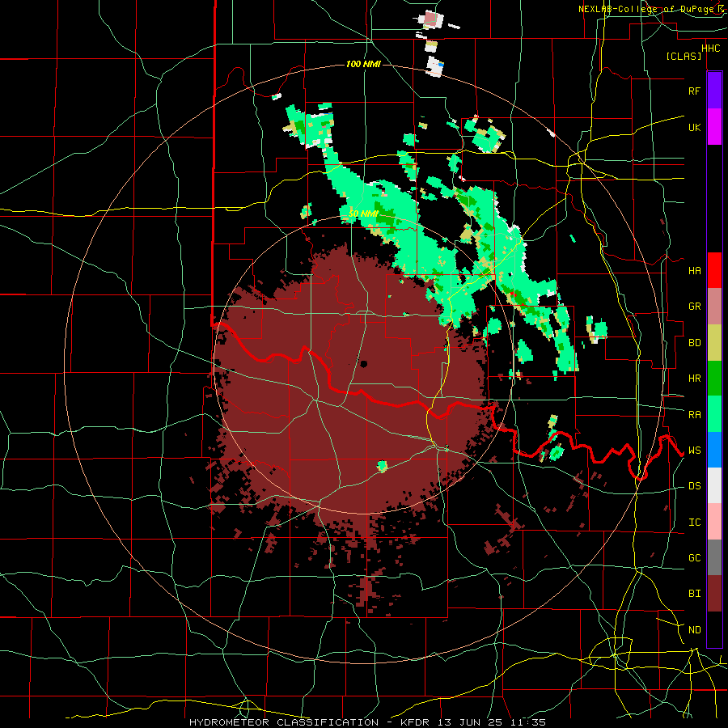Click the BD legend label
728x728 pixels.
click(694, 343)
